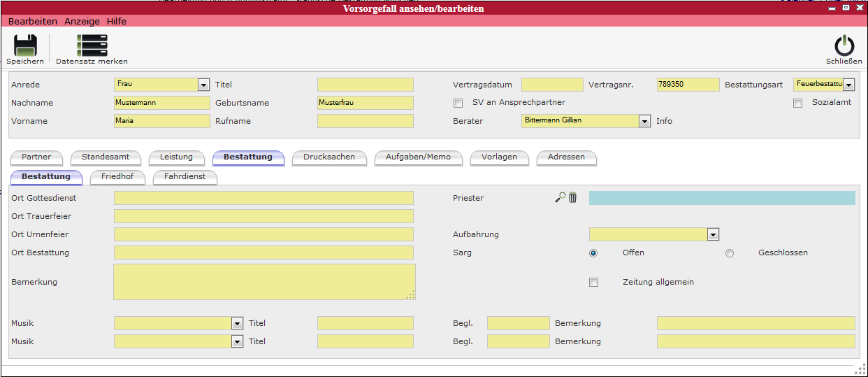Click the Speichern floppy disk icon

point(25,46)
